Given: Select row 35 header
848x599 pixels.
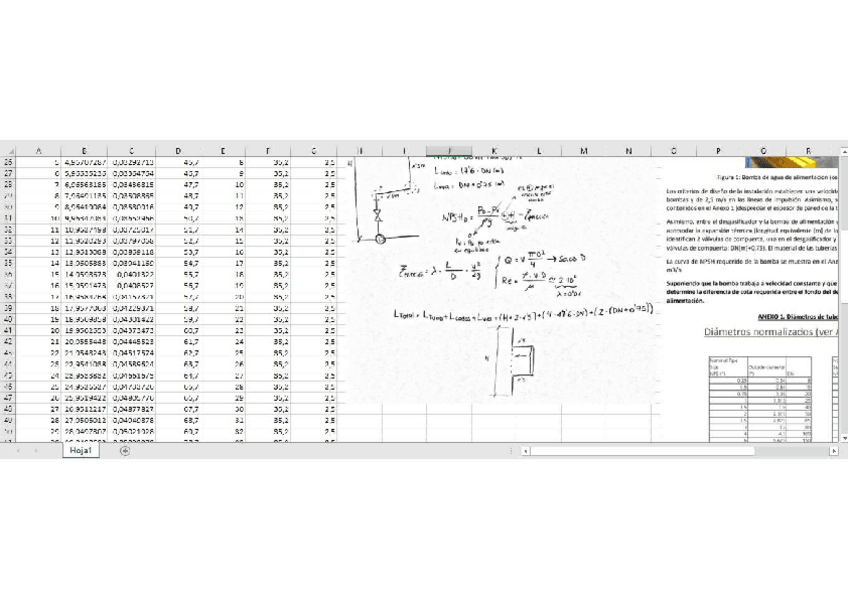Looking at the screenshot, I should [x=8, y=263].
